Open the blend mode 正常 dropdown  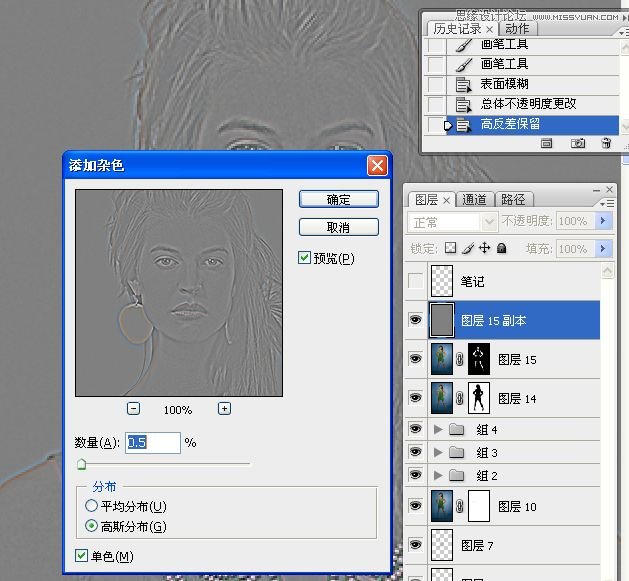(x=452, y=221)
